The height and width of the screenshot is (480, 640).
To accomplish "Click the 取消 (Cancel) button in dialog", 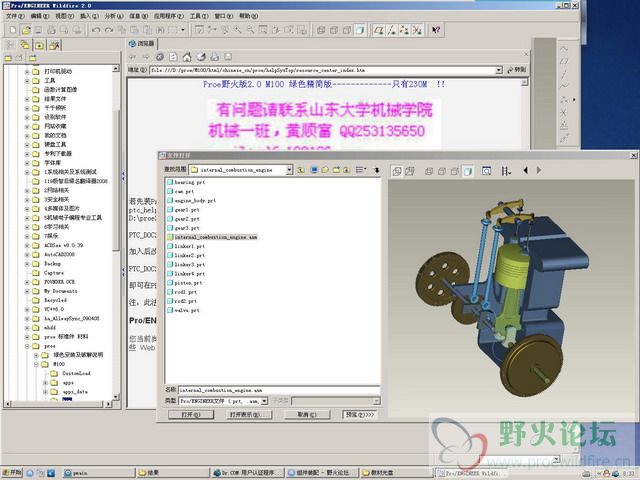I will point(307,414).
